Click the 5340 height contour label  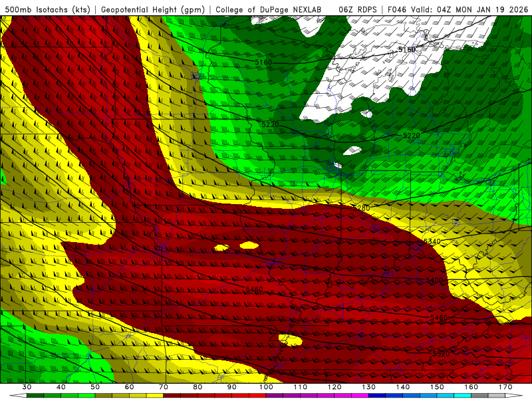[x=432, y=241]
